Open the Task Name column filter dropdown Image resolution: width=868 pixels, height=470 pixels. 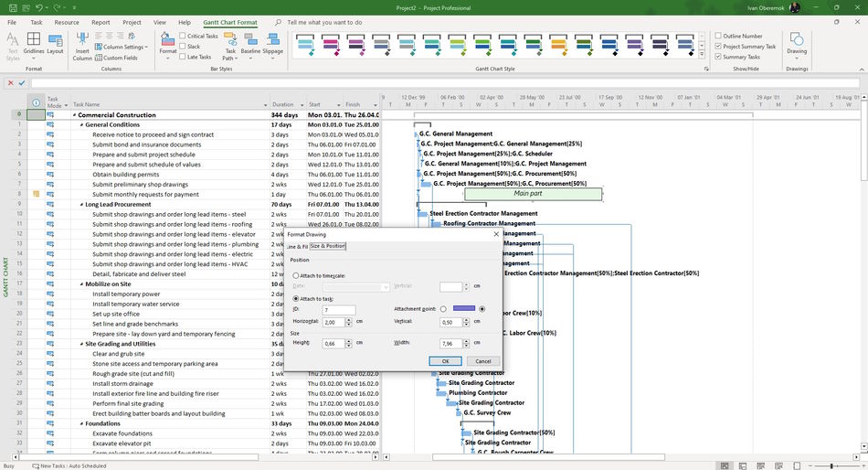[x=266, y=105]
